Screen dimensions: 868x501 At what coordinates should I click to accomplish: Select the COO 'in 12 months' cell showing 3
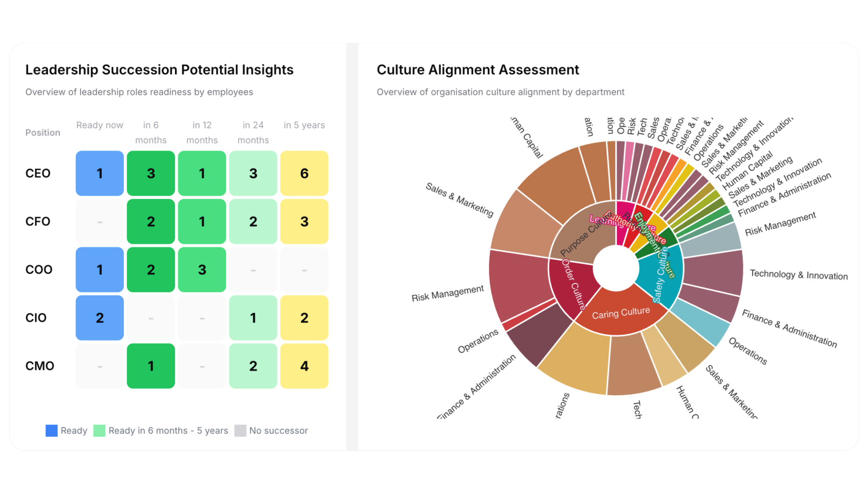(202, 270)
